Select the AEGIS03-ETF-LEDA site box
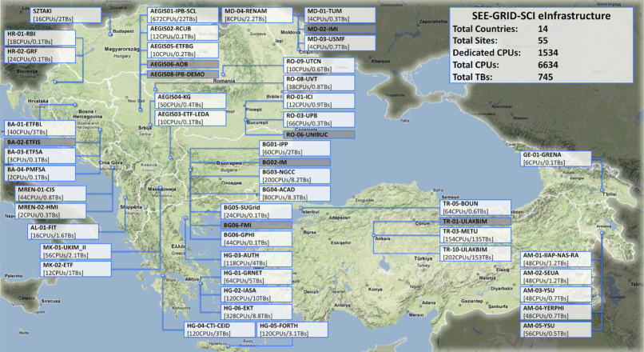The width and height of the screenshot is (644, 352). (x=191, y=118)
